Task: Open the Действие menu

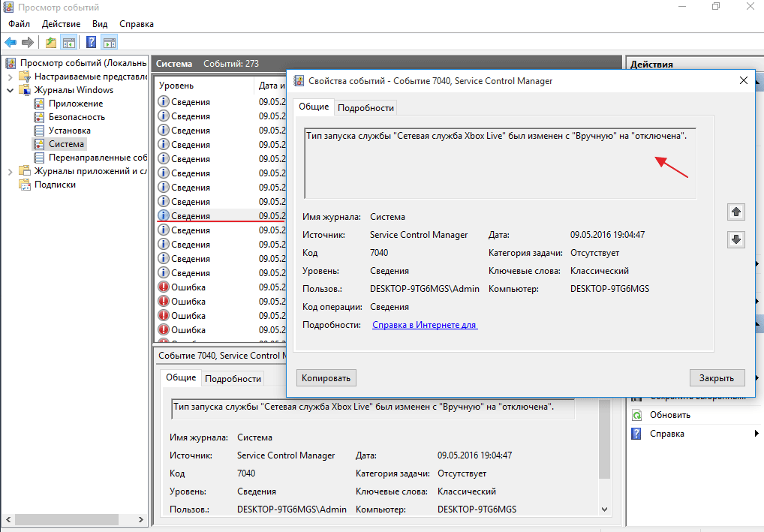Action: click(x=61, y=24)
